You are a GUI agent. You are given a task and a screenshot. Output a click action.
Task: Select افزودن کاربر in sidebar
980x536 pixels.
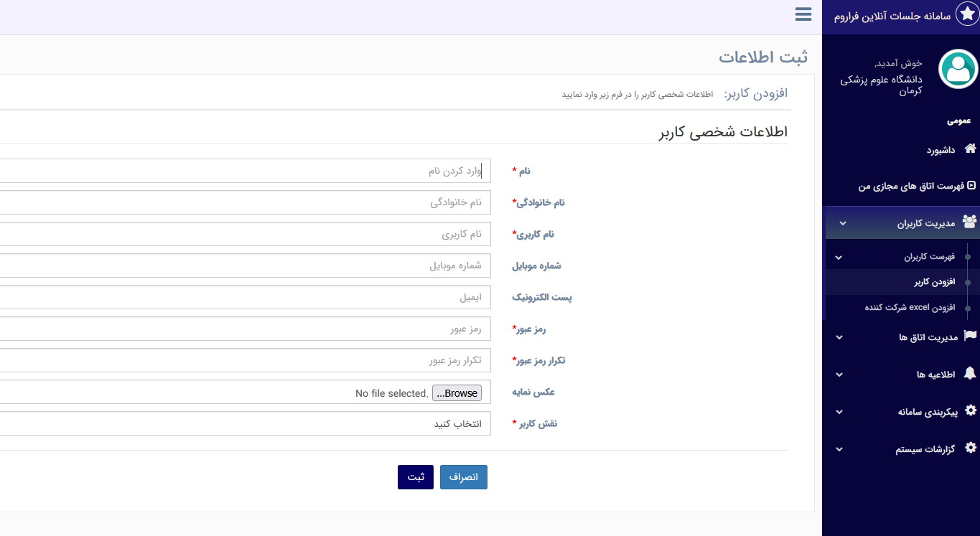click(934, 282)
